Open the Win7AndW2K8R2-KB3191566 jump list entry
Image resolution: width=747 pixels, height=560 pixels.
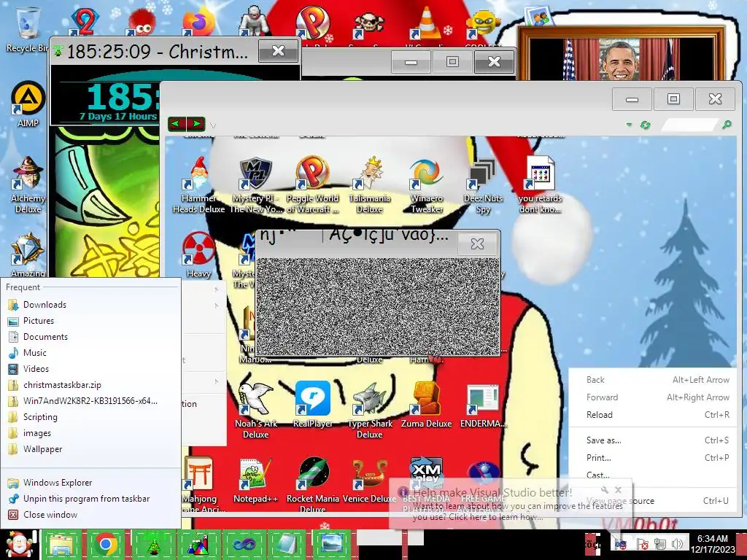pos(90,401)
